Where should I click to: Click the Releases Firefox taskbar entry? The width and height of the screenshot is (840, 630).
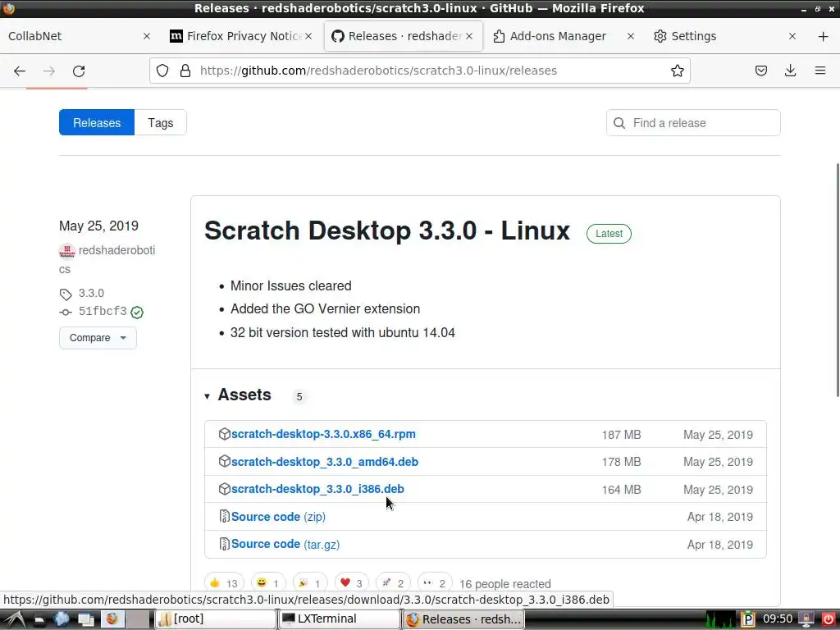coord(463,619)
